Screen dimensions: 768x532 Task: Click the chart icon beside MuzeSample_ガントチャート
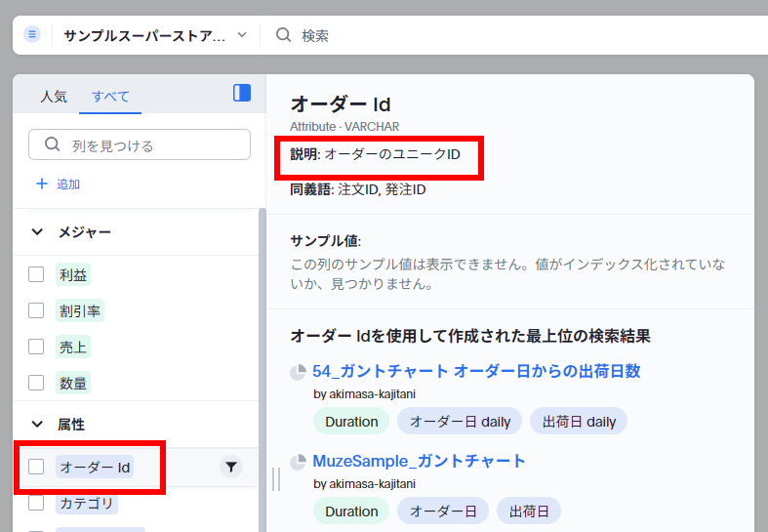298,462
